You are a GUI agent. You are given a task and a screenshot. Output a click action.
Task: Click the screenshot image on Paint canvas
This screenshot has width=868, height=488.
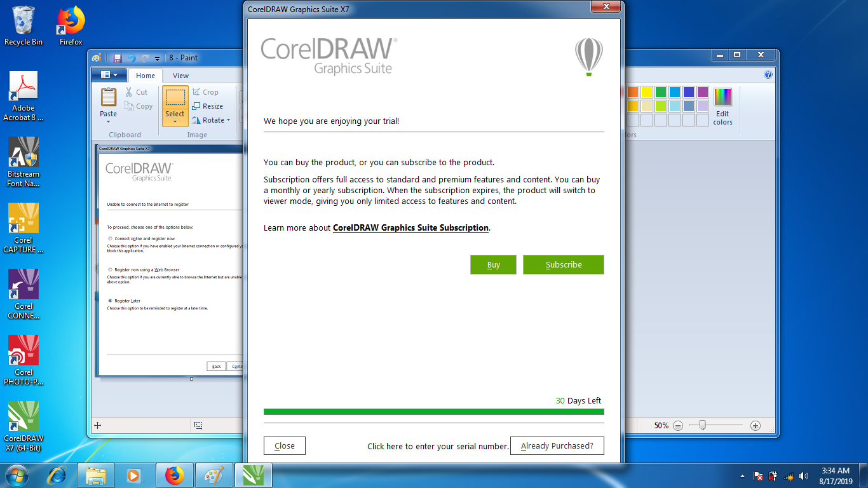pos(169,261)
